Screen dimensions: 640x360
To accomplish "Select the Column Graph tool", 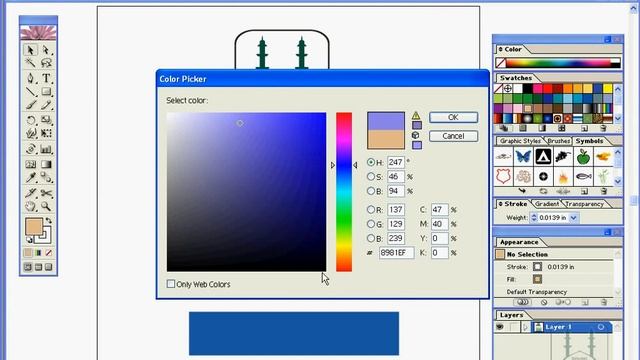I will click(x=46, y=149).
